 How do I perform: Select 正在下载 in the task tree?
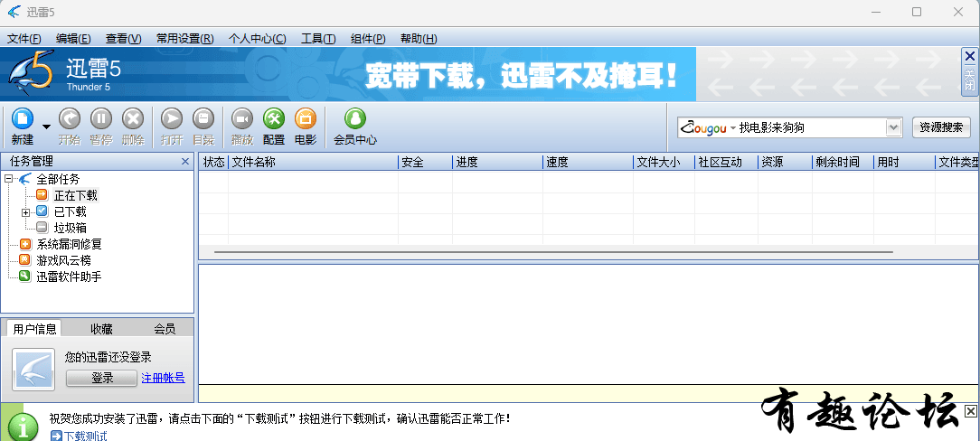tap(76, 195)
